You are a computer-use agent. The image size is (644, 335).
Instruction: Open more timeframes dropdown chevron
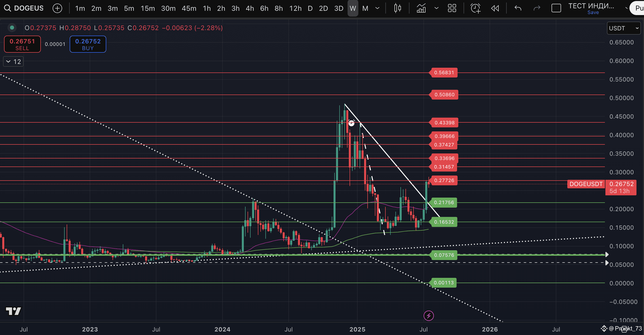(377, 8)
